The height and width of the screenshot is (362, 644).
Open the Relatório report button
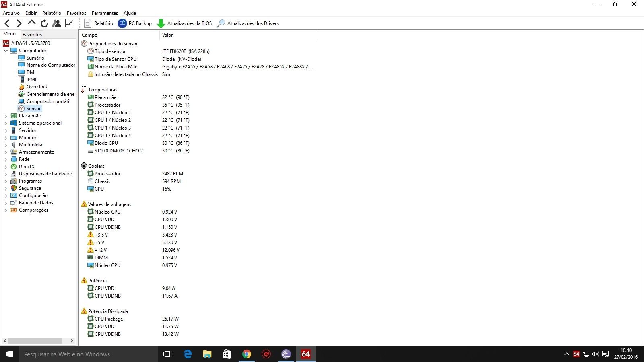click(99, 23)
